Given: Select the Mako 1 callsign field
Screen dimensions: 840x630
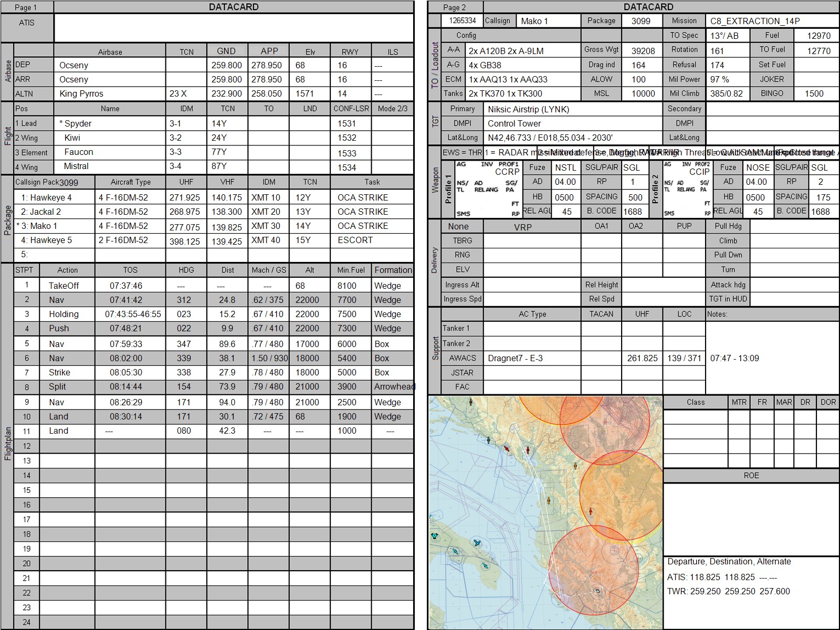Looking at the screenshot, I should point(548,21).
